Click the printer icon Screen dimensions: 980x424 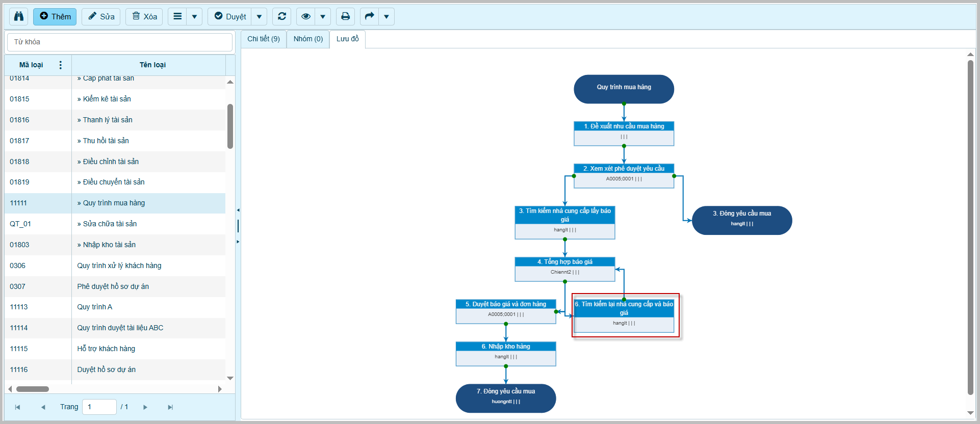345,16
